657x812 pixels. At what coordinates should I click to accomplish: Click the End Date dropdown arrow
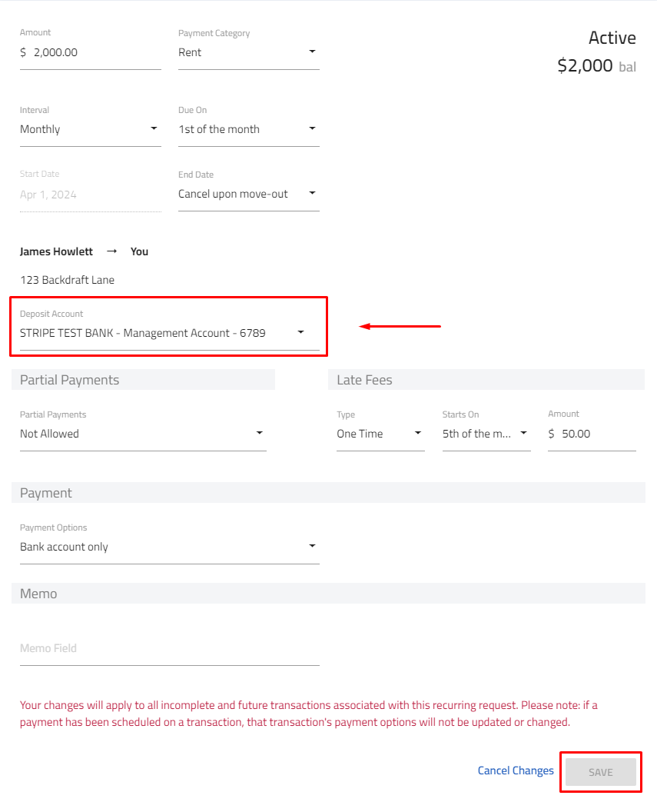coord(312,193)
